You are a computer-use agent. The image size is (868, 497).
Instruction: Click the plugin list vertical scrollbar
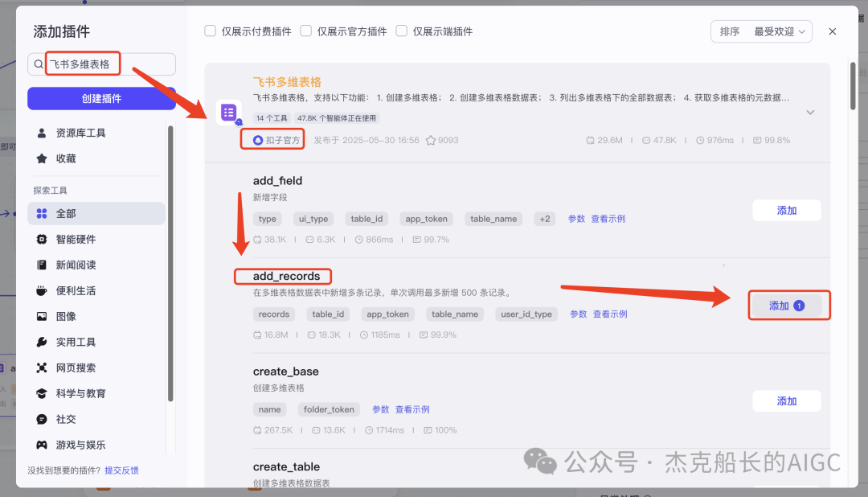pyautogui.click(x=853, y=86)
